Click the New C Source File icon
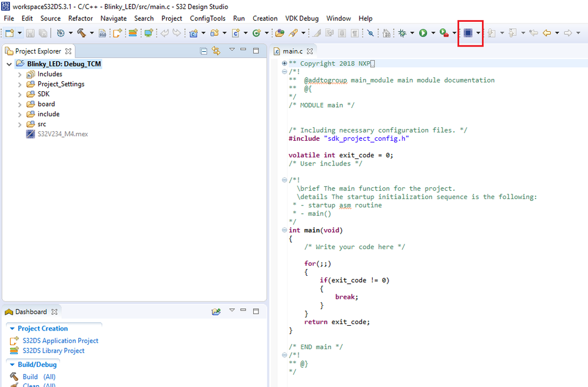 tap(236, 33)
